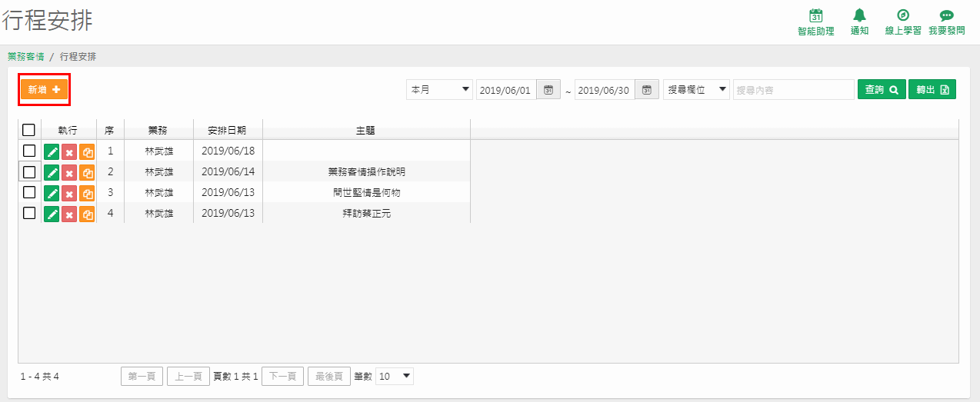Click the edit pencil icon for row 1
Screen dimensions: 980x402
pyautogui.click(x=52, y=151)
